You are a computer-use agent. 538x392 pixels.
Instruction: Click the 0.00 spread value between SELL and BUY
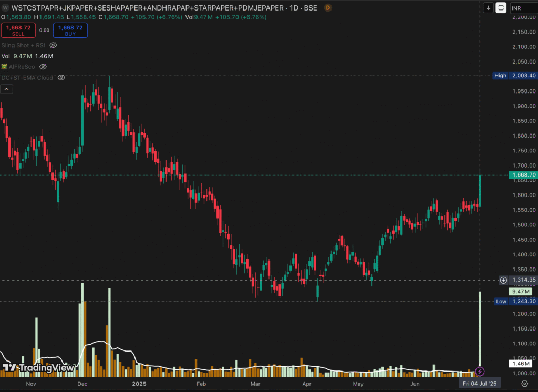[44, 30]
